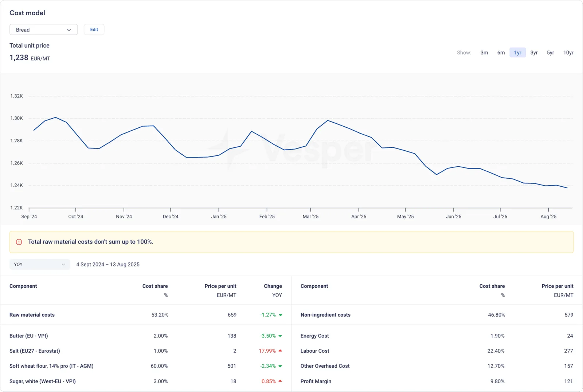Viewport: 583px width, 392px height.
Task: Click the price line peak near Mar '25
Action: (328, 120)
